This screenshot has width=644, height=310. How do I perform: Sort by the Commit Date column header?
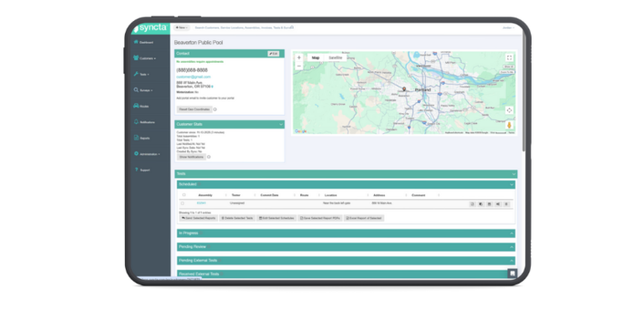(x=269, y=195)
